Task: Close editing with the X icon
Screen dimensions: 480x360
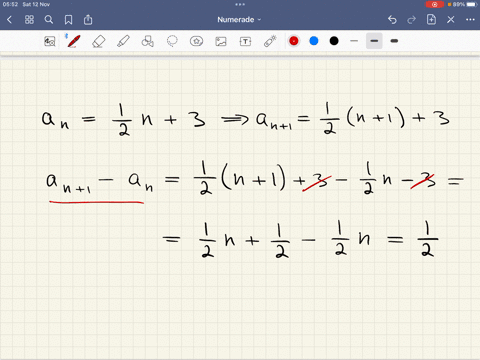Action: [x=451, y=20]
